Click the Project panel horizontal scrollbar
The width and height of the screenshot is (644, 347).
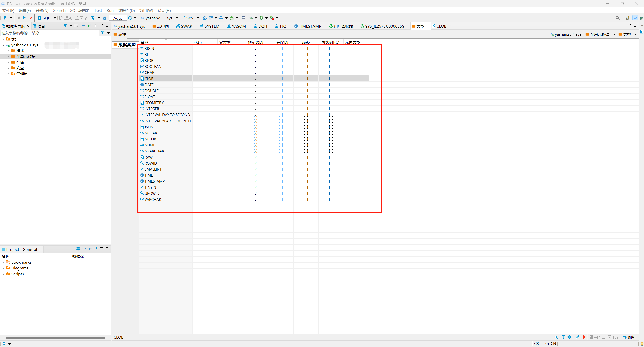pyautogui.click(x=55, y=338)
